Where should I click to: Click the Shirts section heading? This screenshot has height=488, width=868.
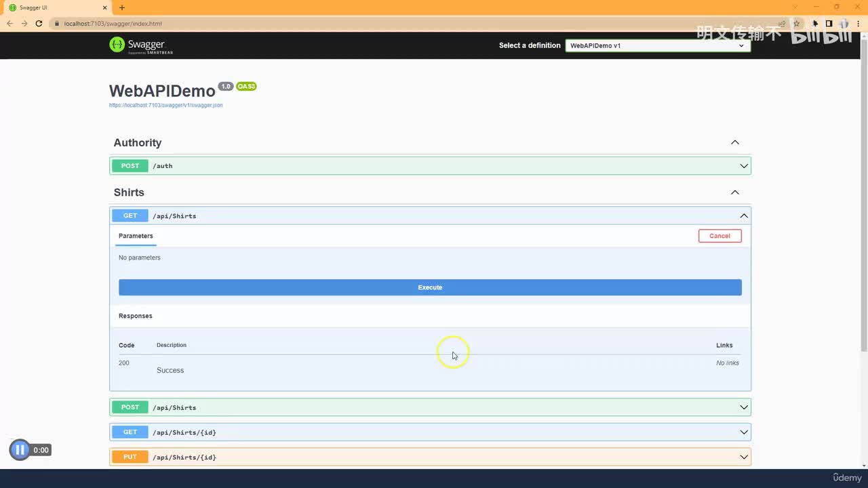click(129, 192)
